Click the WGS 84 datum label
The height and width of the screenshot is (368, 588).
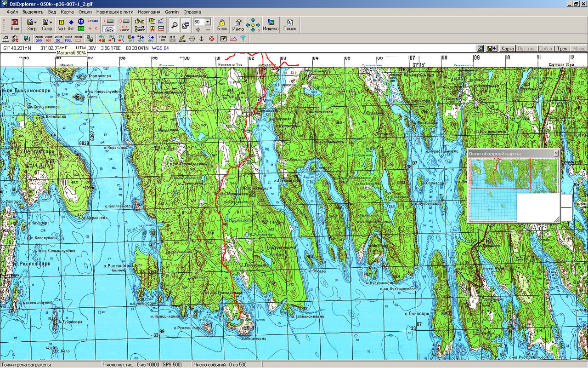[x=160, y=48]
